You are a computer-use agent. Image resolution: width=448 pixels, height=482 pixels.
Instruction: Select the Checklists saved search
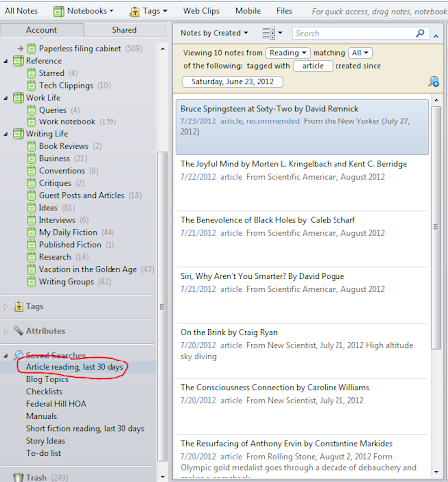point(44,392)
